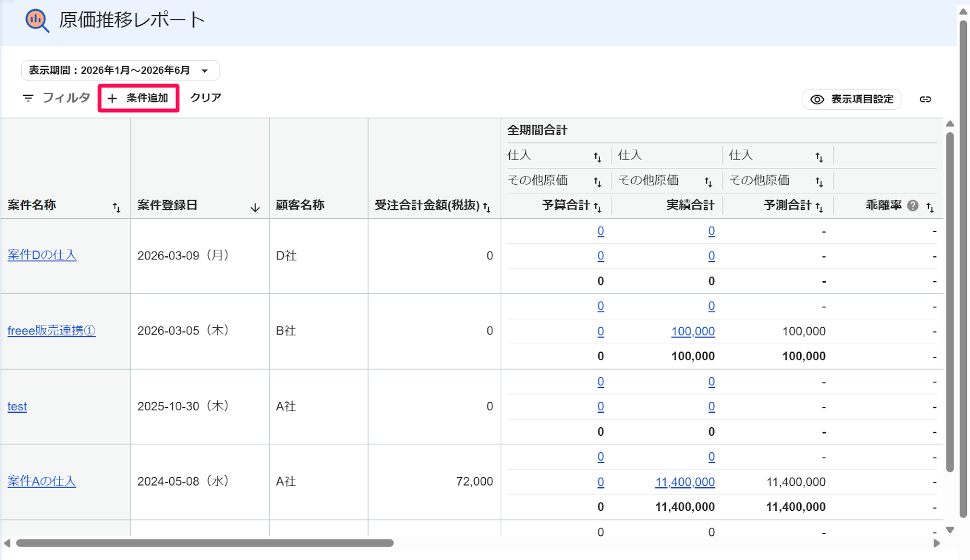Viewport: 970px width, 560px height.
Task: Click the 乖離率 help question mark icon
Action: click(913, 205)
